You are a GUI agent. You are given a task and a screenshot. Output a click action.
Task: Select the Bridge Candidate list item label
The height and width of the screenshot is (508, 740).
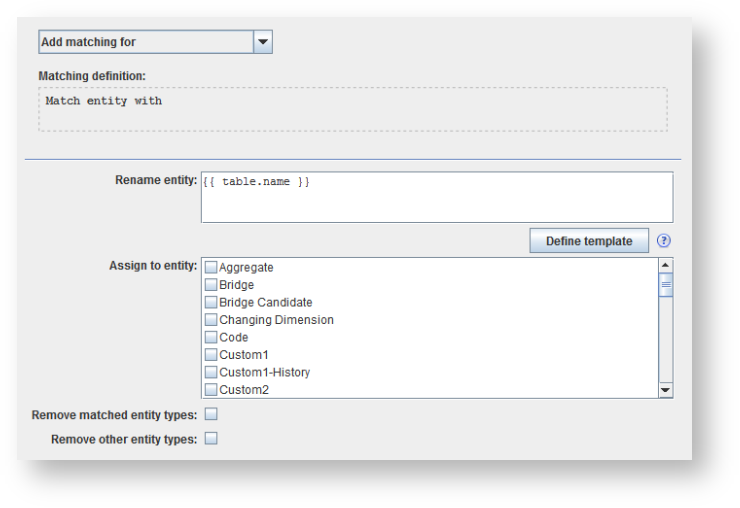pyautogui.click(x=265, y=302)
